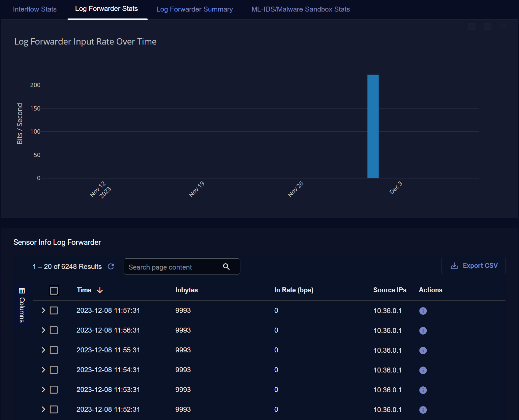Click the chart autoscale reset icon
This screenshot has width=519, height=420.
(503, 26)
